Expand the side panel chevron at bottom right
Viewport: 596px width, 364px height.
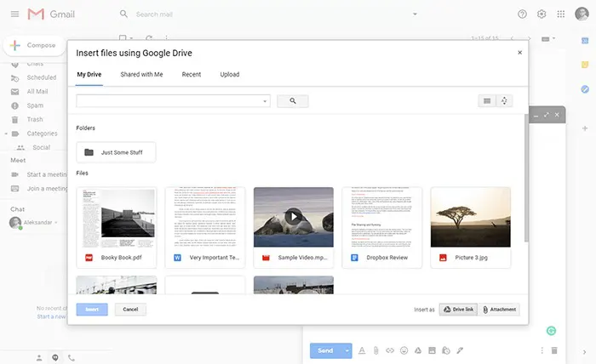(584, 352)
